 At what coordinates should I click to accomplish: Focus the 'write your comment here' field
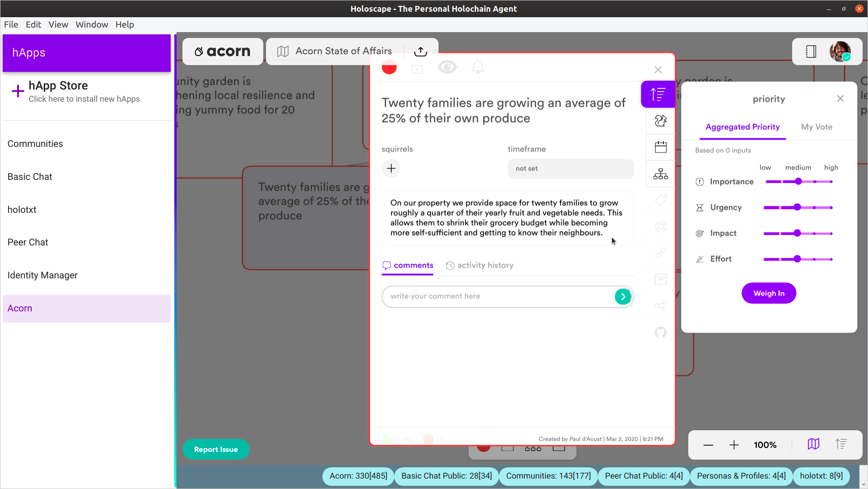point(498,296)
